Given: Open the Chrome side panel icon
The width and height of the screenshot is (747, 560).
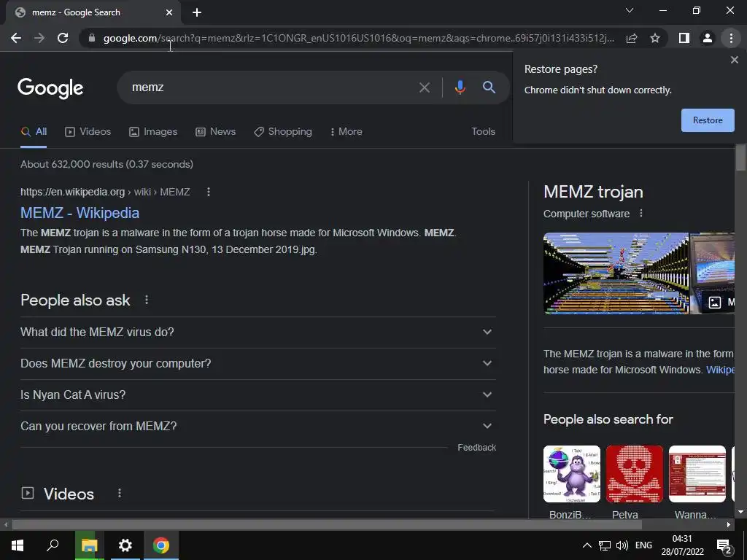Looking at the screenshot, I should (684, 38).
